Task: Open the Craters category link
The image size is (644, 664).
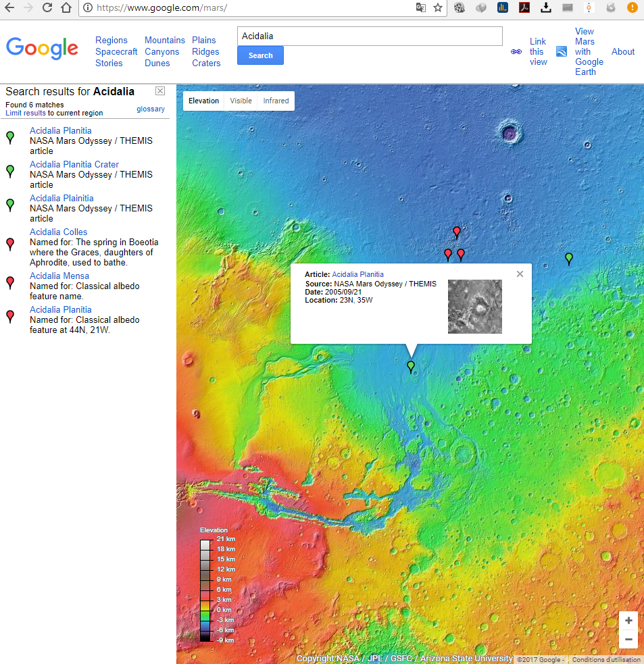Action: pyautogui.click(x=206, y=63)
